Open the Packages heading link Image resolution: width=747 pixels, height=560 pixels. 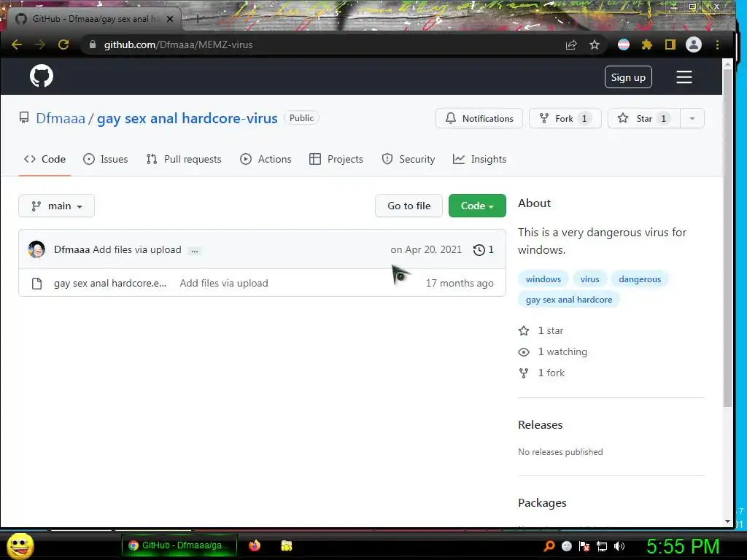click(x=542, y=503)
